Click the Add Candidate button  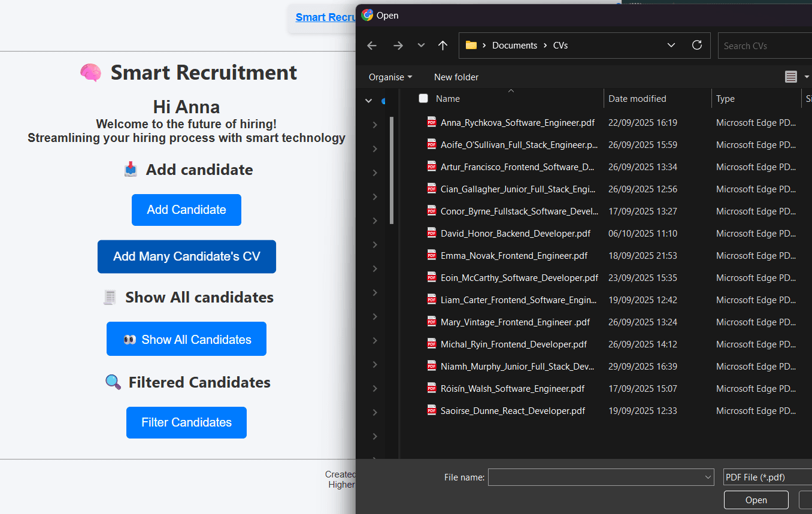tap(186, 210)
